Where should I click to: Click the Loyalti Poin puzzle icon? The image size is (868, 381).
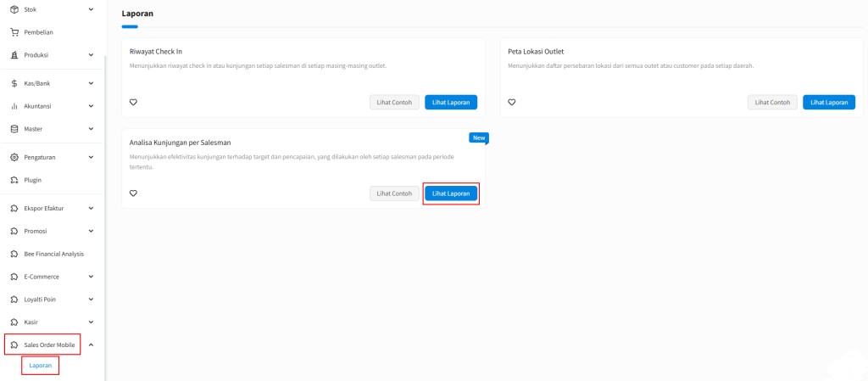click(x=15, y=299)
